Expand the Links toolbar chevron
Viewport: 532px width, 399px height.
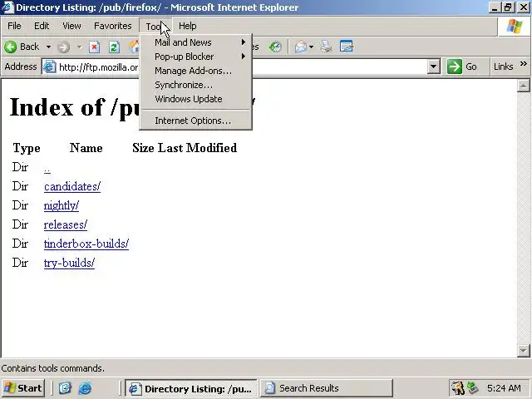click(x=524, y=64)
